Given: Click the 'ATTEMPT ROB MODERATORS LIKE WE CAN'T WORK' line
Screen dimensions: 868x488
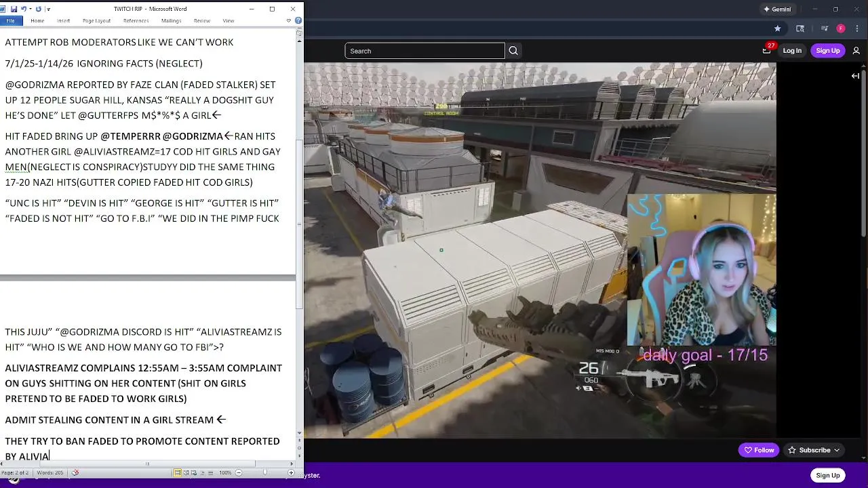Looking at the screenshot, I should (119, 42).
